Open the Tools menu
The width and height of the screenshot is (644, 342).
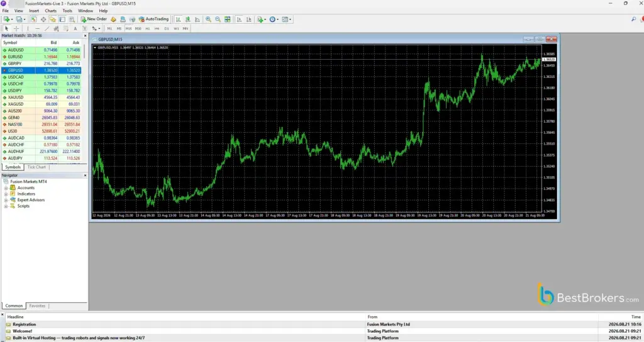tap(67, 11)
